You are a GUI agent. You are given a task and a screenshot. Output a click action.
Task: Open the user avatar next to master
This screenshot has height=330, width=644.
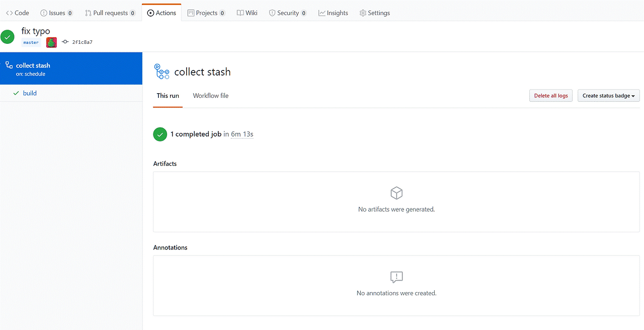coord(51,42)
